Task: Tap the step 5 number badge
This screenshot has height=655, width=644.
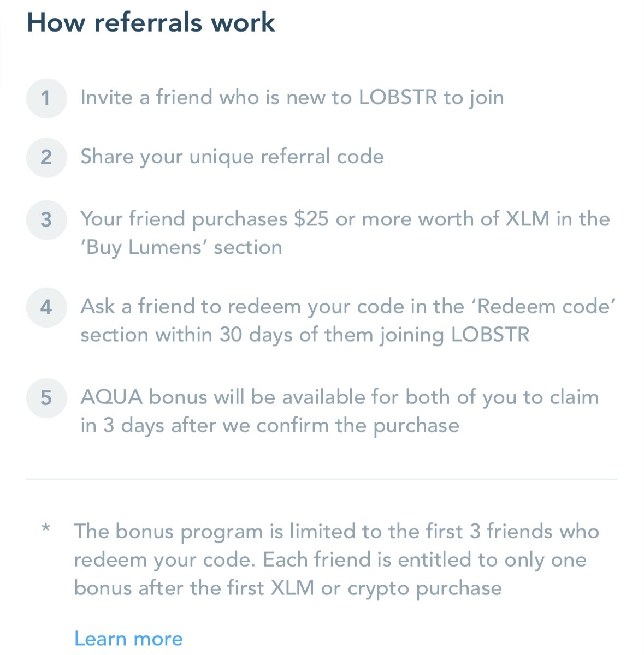Action: 46,398
